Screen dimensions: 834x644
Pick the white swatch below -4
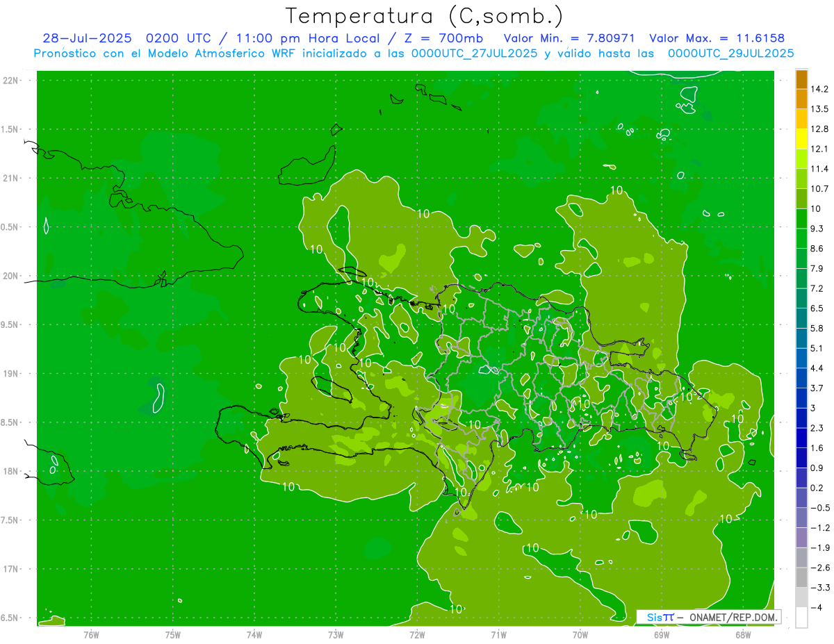click(x=801, y=618)
